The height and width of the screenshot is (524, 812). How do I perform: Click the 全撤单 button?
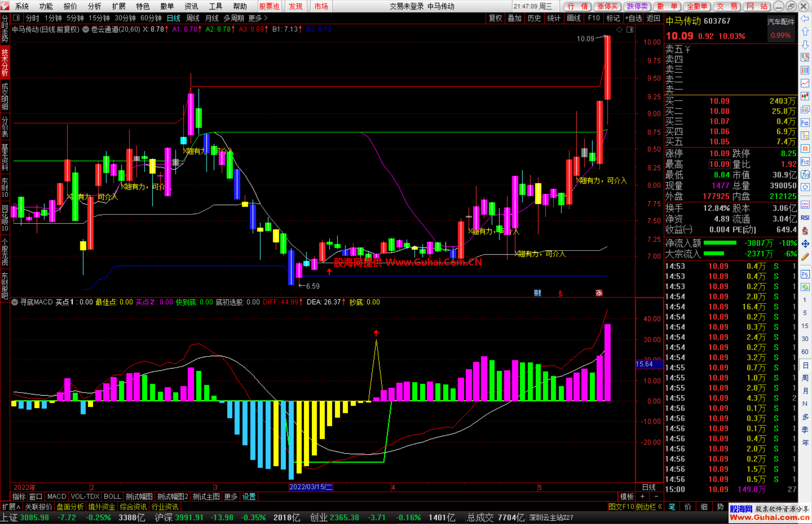(697, 6)
